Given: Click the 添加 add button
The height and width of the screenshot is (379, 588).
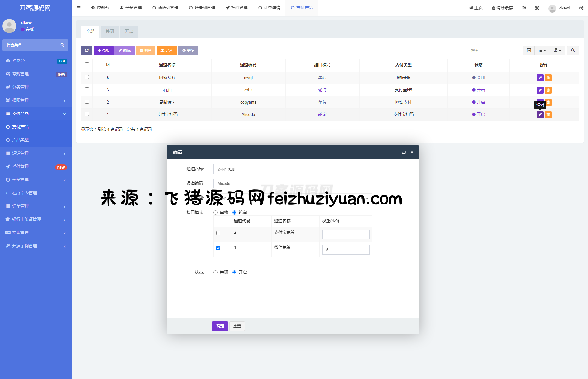Looking at the screenshot, I should click(103, 50).
